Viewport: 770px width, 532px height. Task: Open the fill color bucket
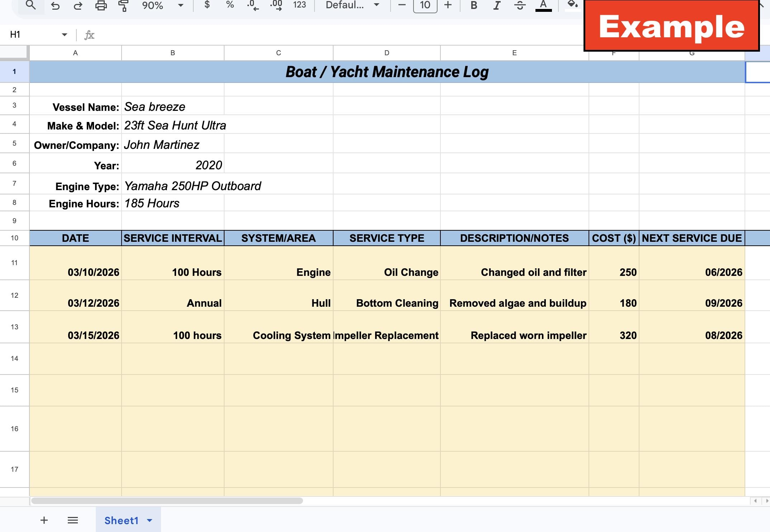point(572,5)
